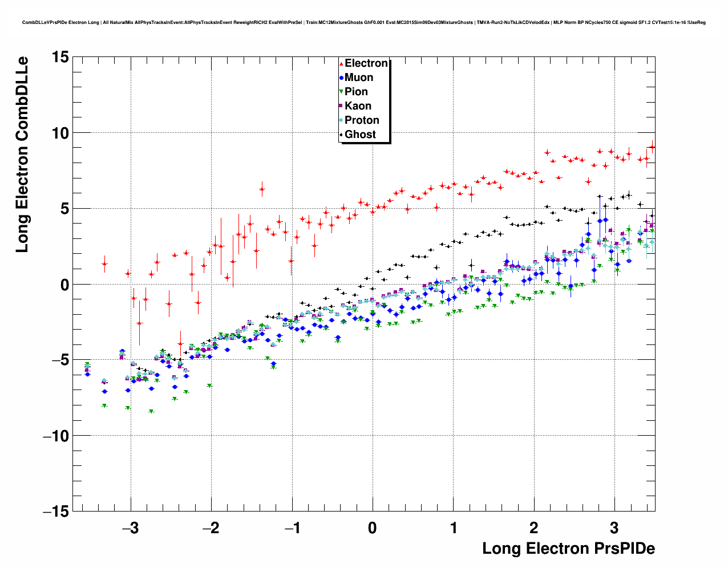Click the X-axis label −3
The height and width of the screenshot is (568, 728).
click(130, 528)
